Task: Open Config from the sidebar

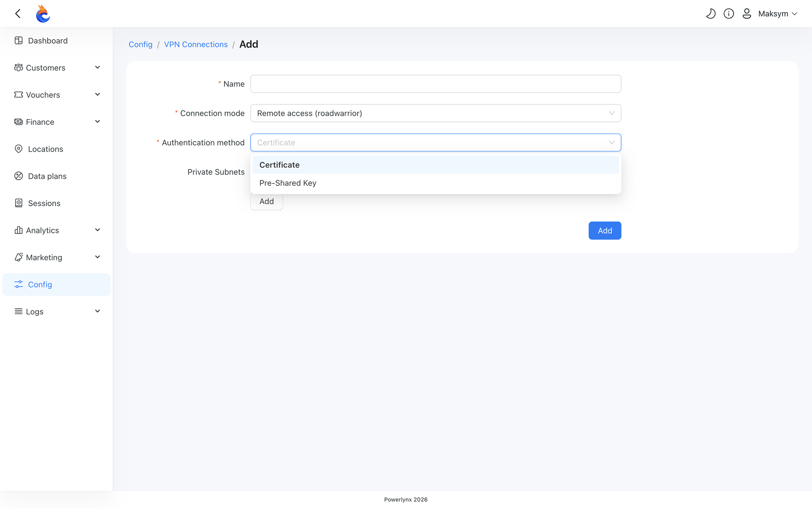Action: pyautogui.click(x=56, y=284)
